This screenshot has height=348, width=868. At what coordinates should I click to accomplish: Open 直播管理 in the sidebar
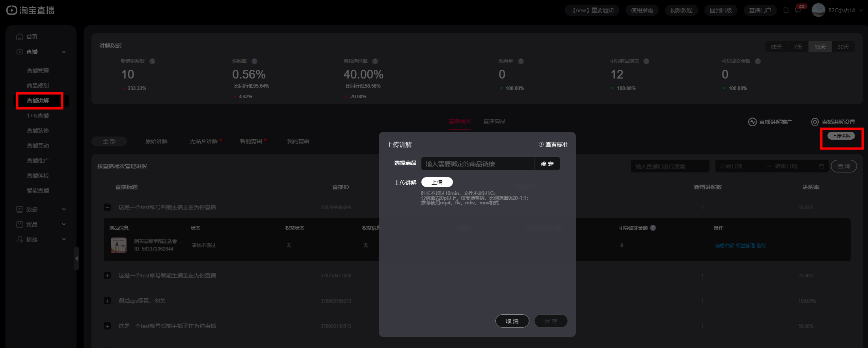(x=38, y=71)
